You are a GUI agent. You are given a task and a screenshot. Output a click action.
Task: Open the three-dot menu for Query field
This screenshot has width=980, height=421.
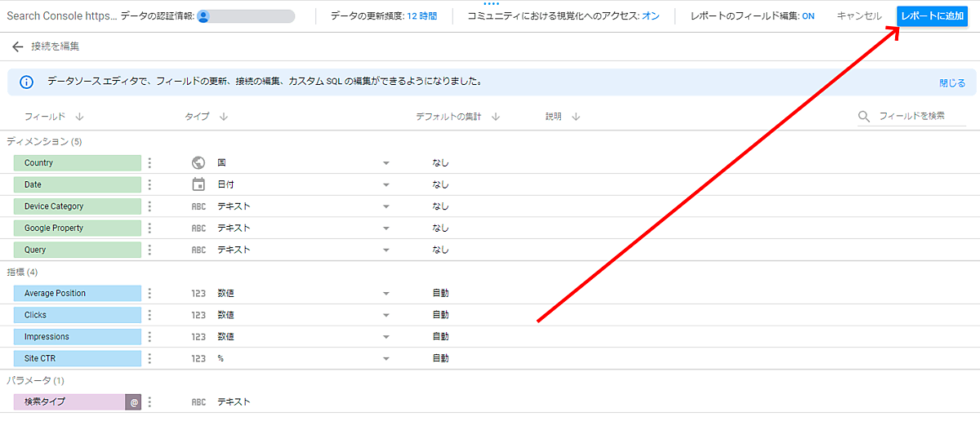click(149, 250)
